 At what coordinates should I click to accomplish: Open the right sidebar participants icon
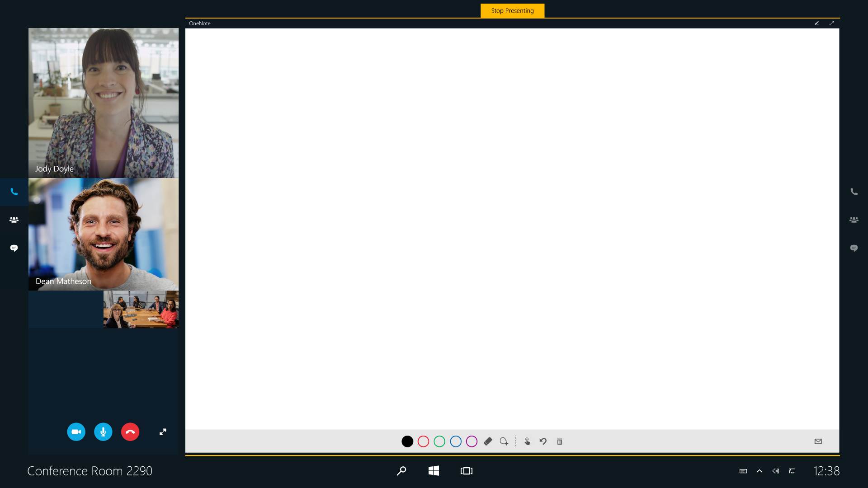coord(854,220)
